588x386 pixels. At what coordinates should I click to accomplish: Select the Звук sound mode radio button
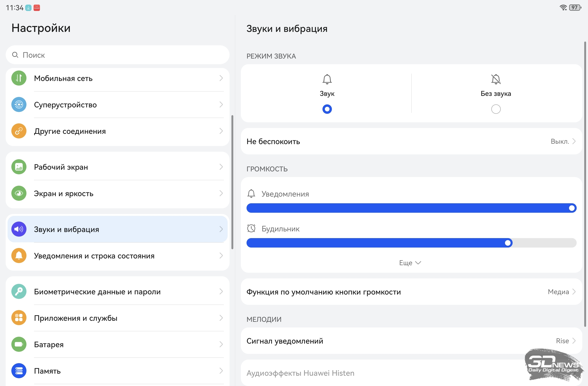point(327,109)
